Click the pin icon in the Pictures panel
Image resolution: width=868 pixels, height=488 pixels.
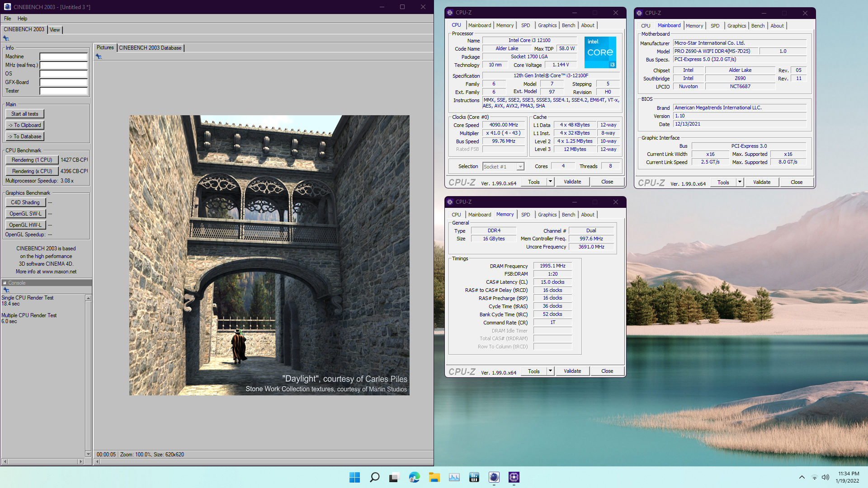pos(99,56)
